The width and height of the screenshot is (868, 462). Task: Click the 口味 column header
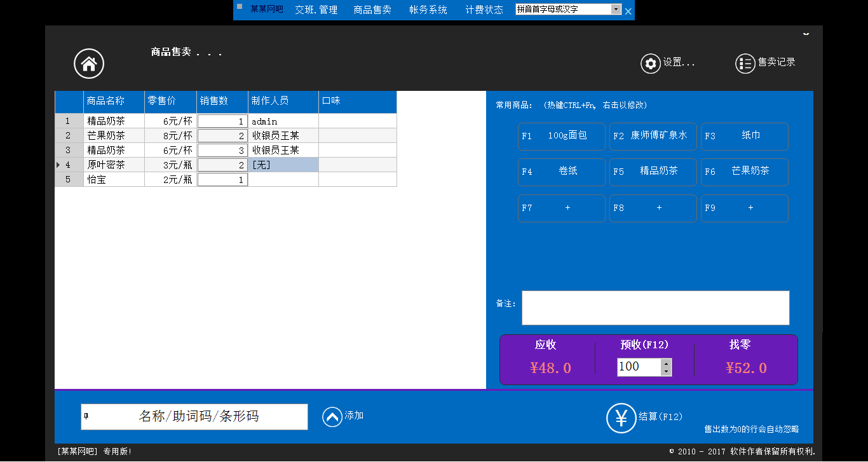pos(358,102)
